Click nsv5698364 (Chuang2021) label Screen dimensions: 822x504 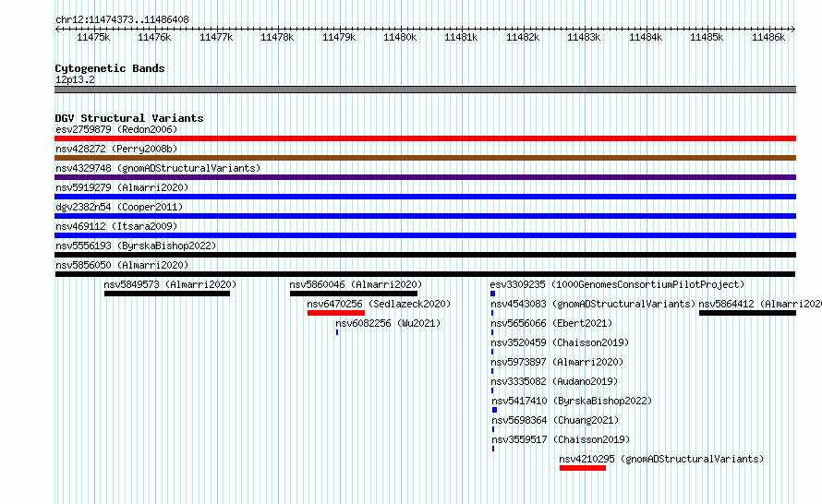click(555, 420)
